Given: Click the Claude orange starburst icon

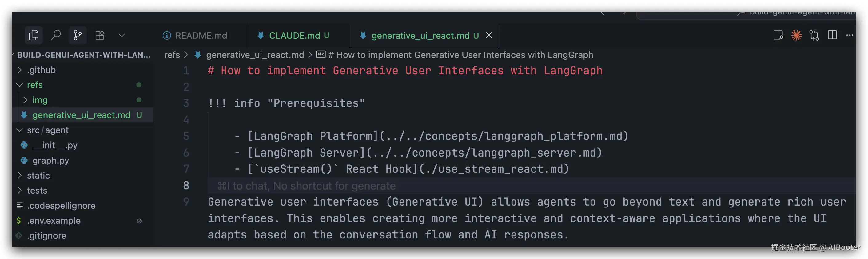Looking at the screenshot, I should click(x=796, y=35).
